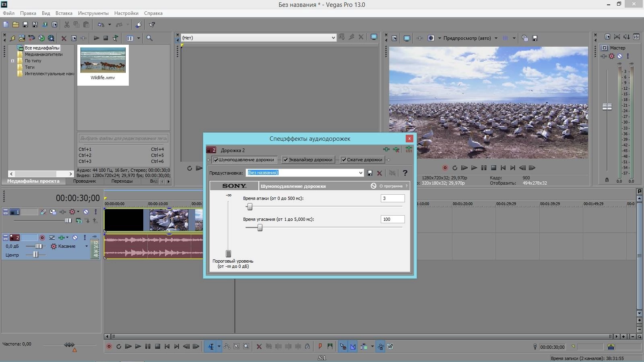Click the О программе button
Image resolution: width=644 pixels, height=362 pixels.
[x=390, y=186]
